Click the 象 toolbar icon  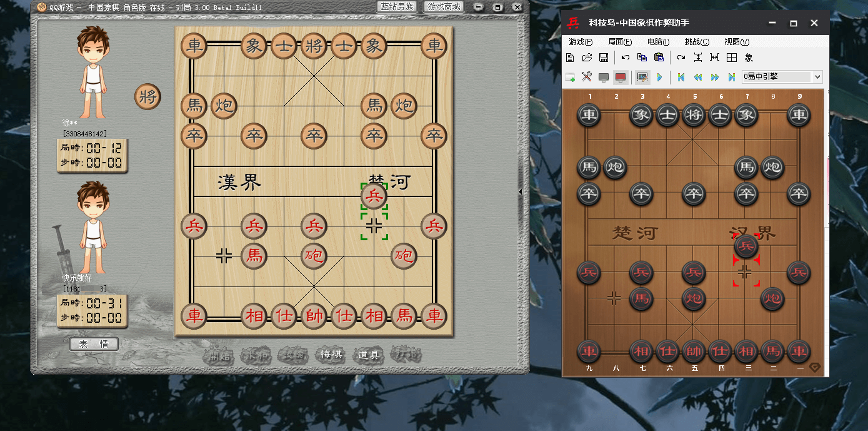(749, 58)
